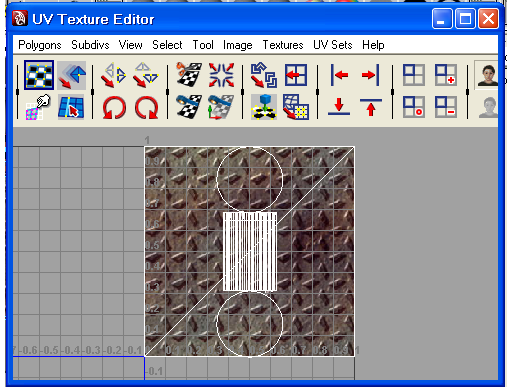The height and width of the screenshot is (387, 512).
Task: Click the four inward arrows icon
Action: pos(221,75)
